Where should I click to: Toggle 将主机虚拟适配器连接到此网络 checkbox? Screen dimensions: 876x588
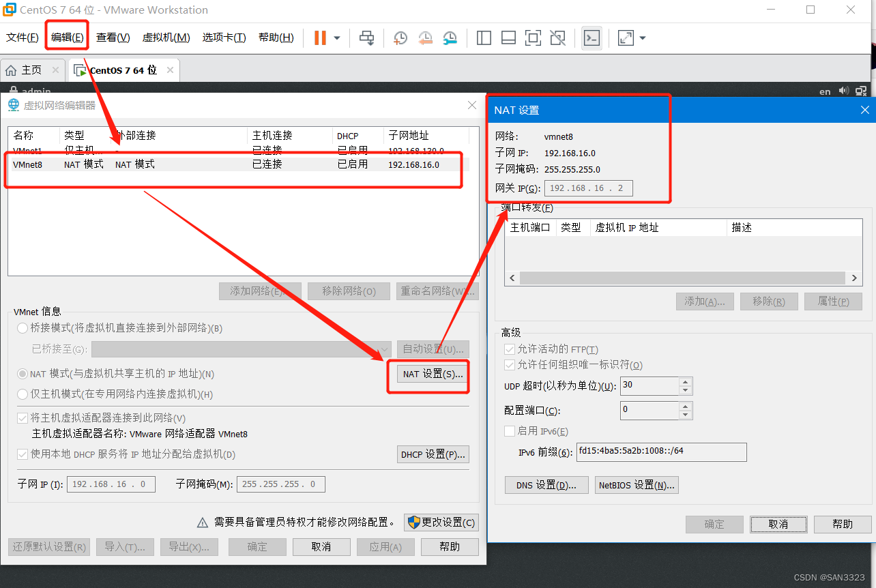[23, 417]
